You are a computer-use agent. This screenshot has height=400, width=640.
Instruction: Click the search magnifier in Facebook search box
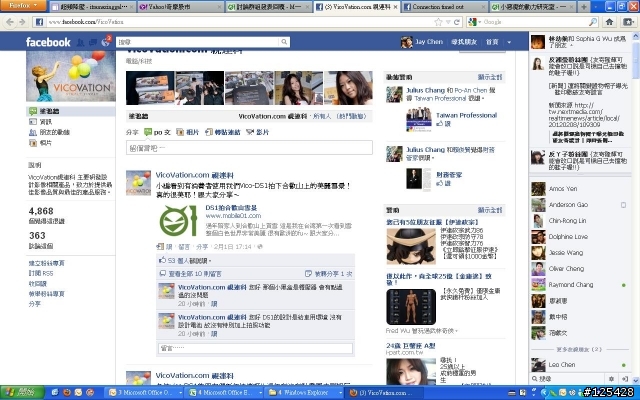[x=284, y=42]
